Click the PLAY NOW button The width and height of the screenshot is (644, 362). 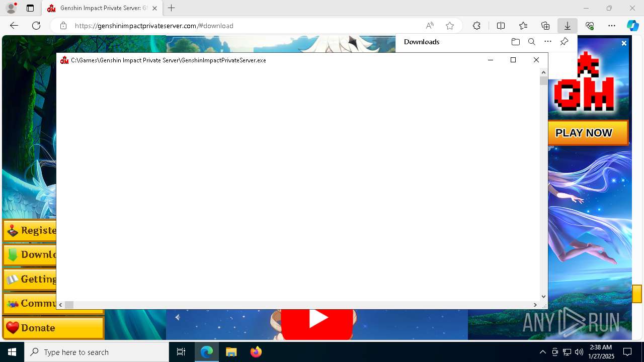click(x=588, y=133)
